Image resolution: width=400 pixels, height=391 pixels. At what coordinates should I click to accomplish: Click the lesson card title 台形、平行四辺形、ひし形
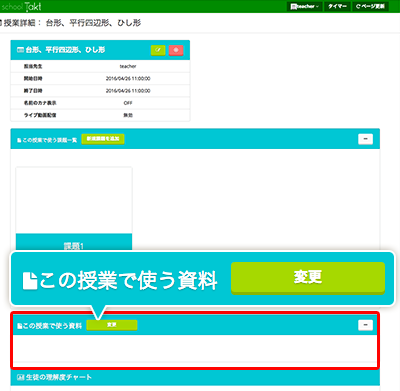click(65, 50)
